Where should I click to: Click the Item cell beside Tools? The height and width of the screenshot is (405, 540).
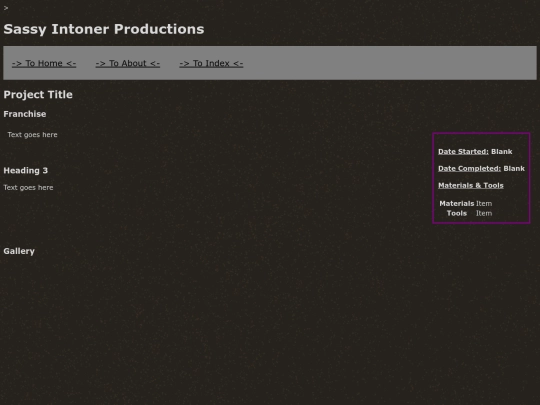point(484,213)
